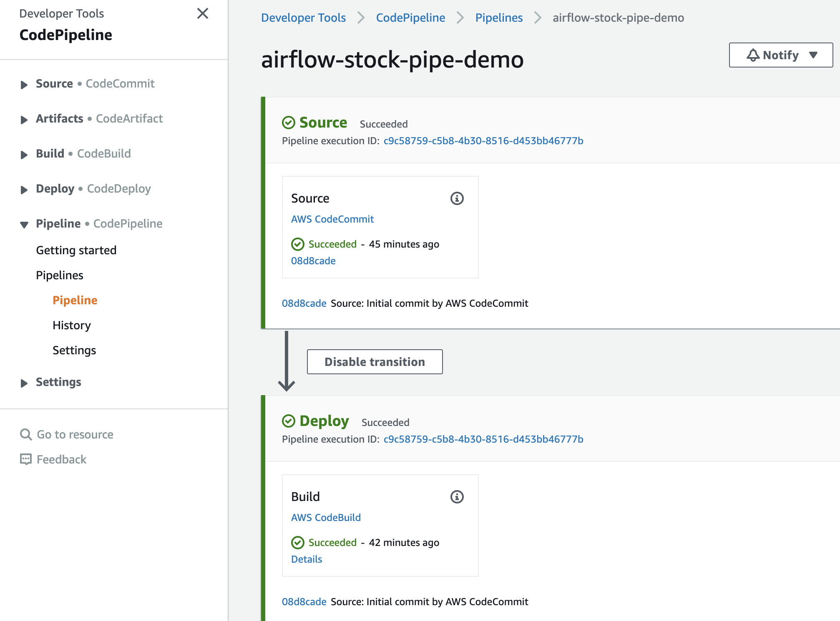Screen dimensions: 840x621
Task: Click the Source stage succeeded checkmark icon
Action: click(289, 123)
